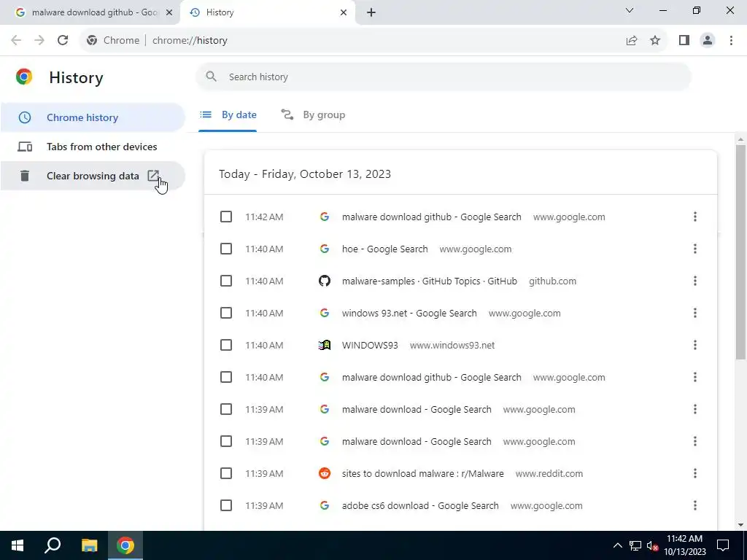Screen dimensions: 747x560
Task: Click the muted volume tray icon
Action: click(652, 545)
